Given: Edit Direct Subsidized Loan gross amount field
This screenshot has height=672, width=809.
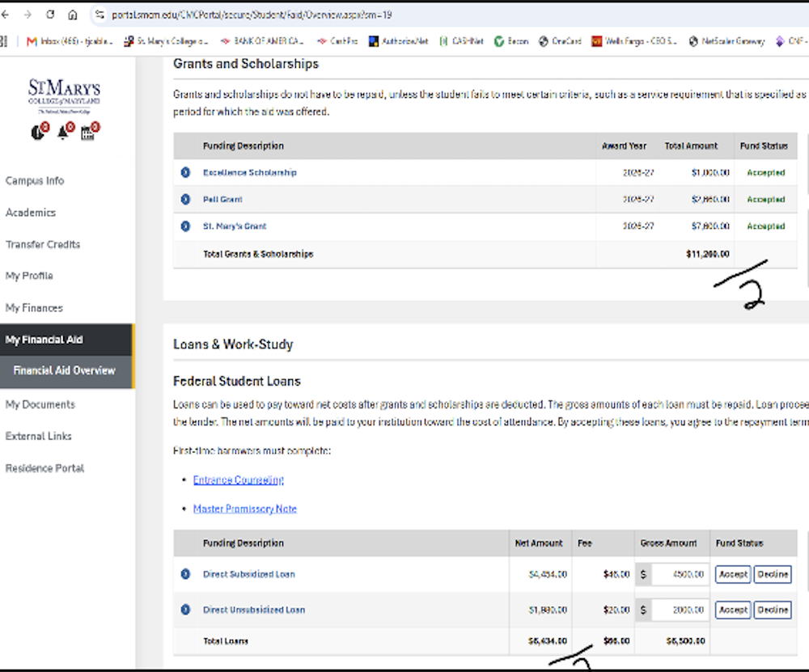Looking at the screenshot, I should coord(679,574).
